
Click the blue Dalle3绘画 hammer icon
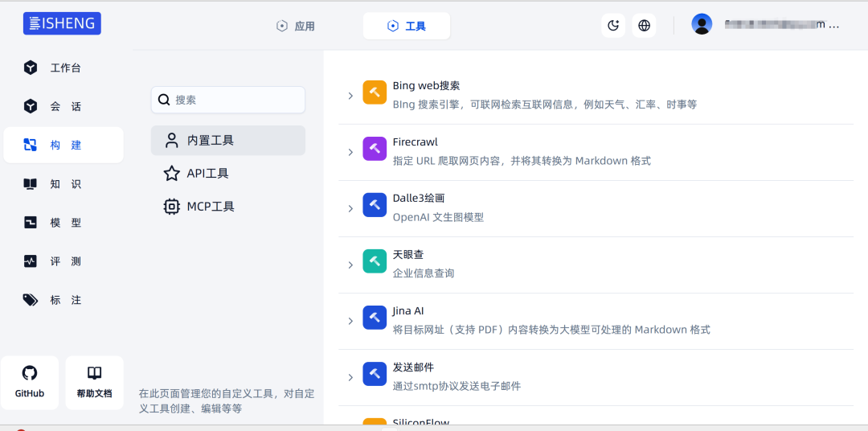point(375,205)
